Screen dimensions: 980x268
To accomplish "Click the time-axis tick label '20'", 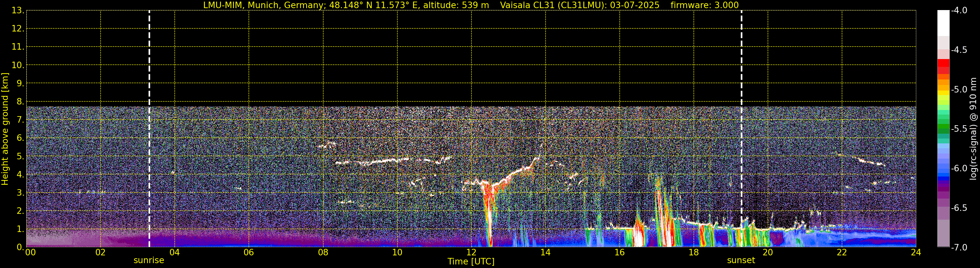I will (x=768, y=252).
